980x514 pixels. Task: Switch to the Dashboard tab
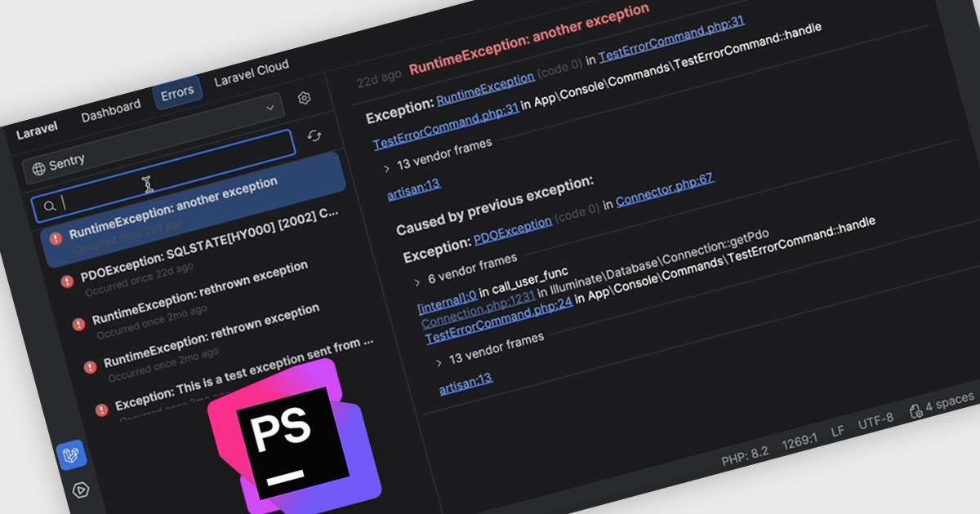pyautogui.click(x=111, y=112)
